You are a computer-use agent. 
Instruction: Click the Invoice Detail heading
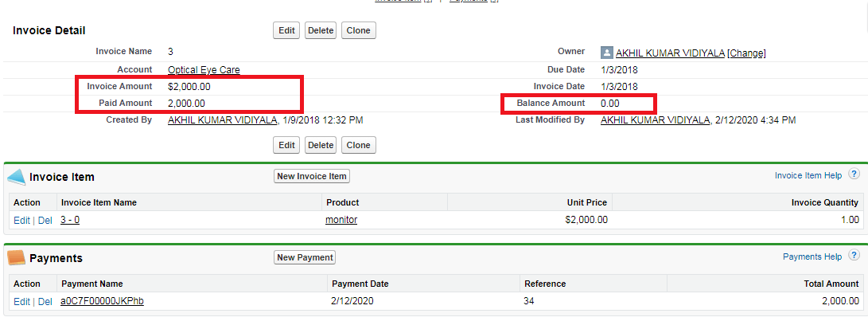pyautogui.click(x=49, y=30)
